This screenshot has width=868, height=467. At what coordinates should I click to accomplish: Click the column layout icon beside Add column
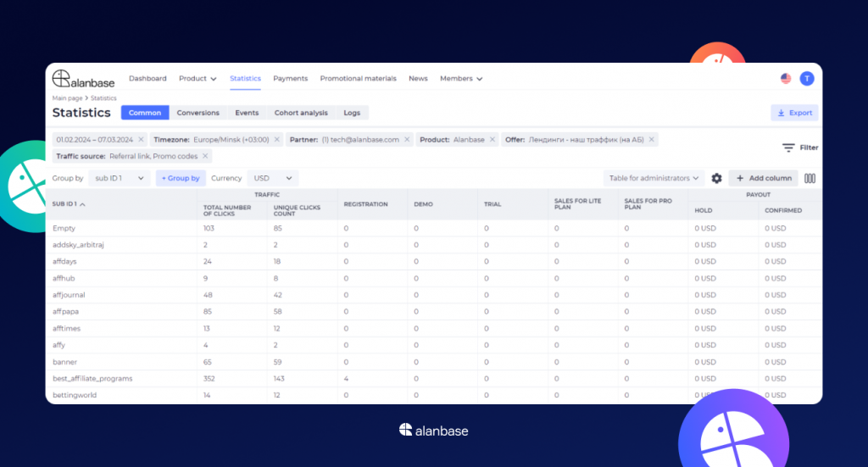pos(810,178)
